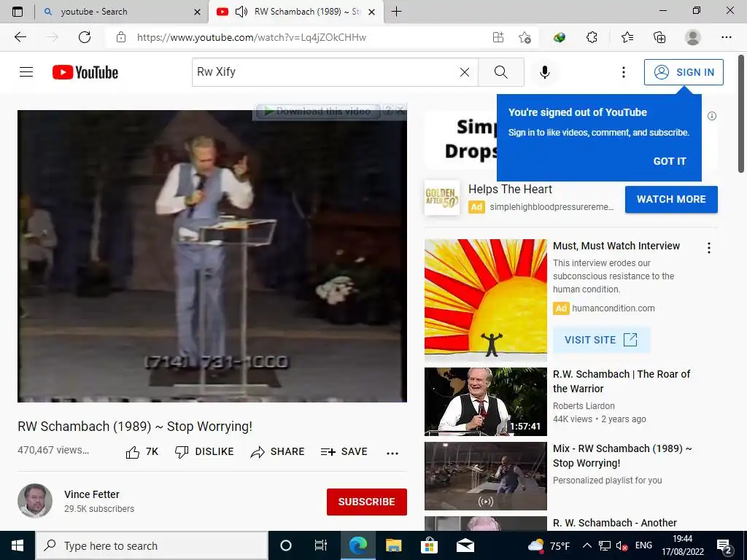Subscribe to Vince Fetter's channel
The width and height of the screenshot is (747, 560).
click(x=366, y=502)
